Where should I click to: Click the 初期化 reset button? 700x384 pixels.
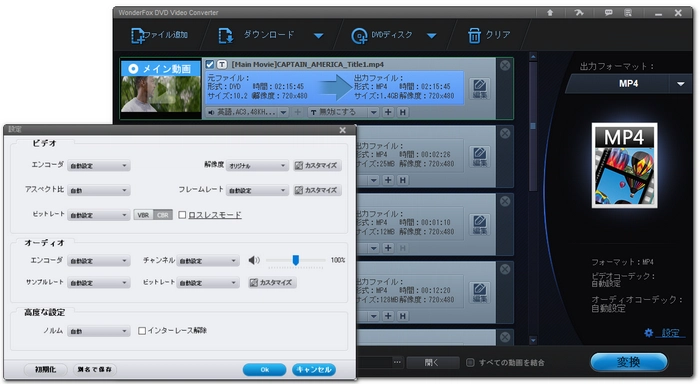(46, 370)
